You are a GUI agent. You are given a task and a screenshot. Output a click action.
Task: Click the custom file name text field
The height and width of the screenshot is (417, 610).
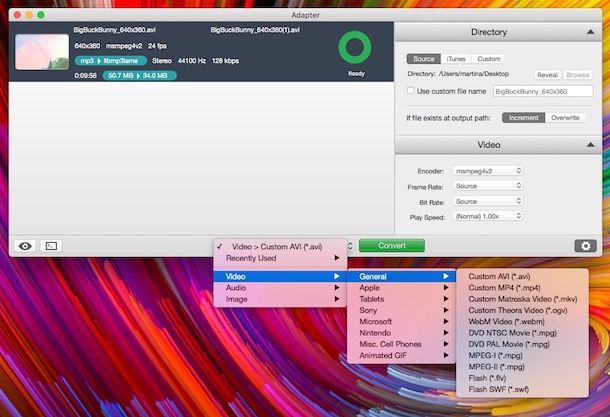coord(543,91)
